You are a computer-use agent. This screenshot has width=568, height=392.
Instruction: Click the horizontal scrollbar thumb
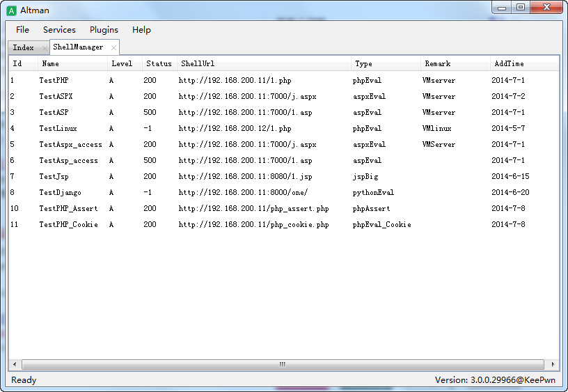tap(283, 364)
